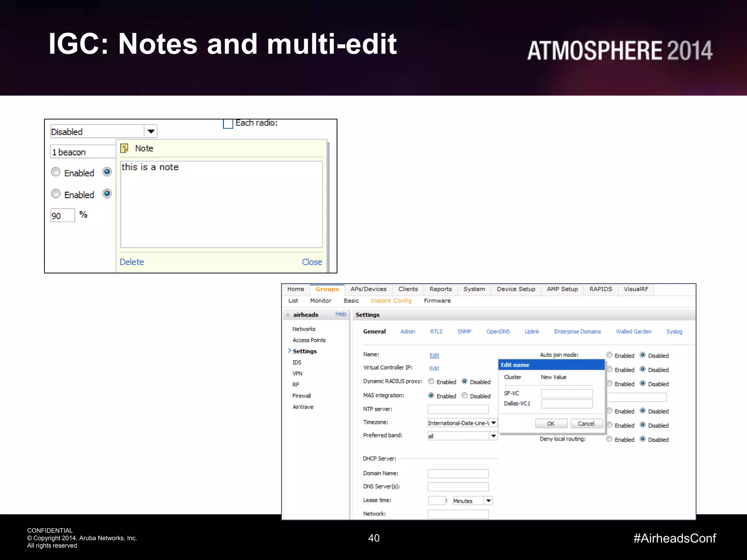The width and height of the screenshot is (747, 560).
Task: Click the Note sticky icon
Action: click(x=124, y=148)
